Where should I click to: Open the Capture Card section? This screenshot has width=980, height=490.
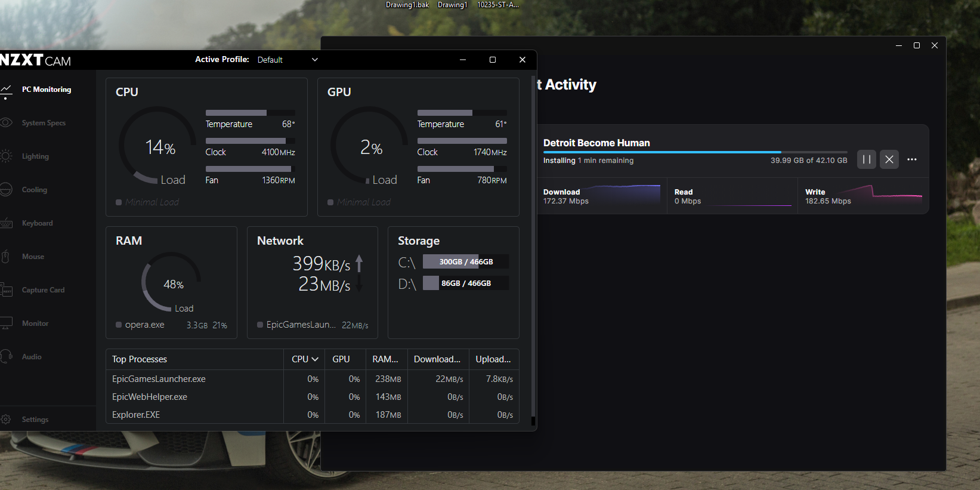click(x=43, y=290)
